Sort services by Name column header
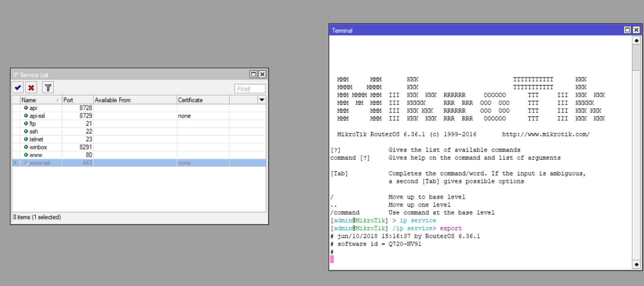This screenshot has width=644, height=286. tap(41, 100)
